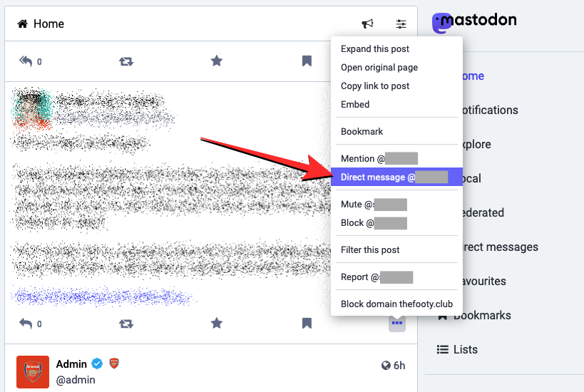Click the @admin handle

[x=76, y=380]
